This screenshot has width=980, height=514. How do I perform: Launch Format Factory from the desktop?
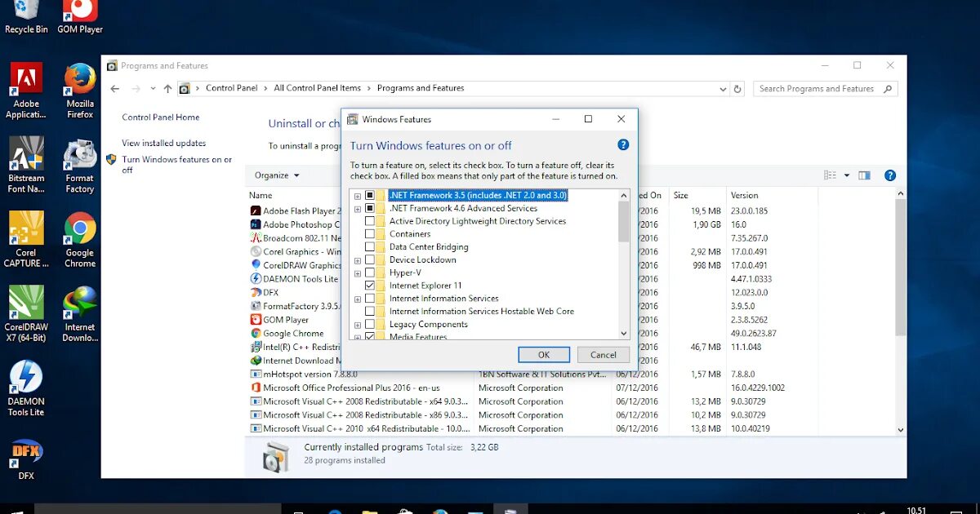pos(80,165)
